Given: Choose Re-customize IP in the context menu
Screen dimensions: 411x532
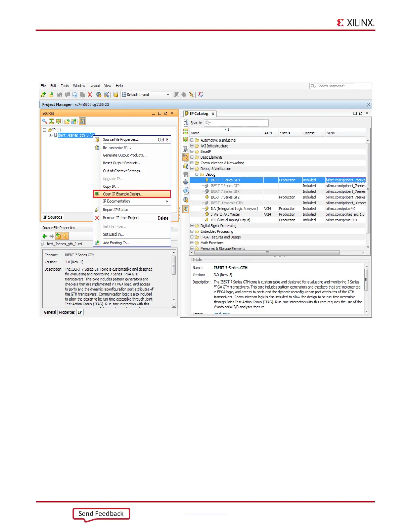Looking at the screenshot, I should (132, 148).
